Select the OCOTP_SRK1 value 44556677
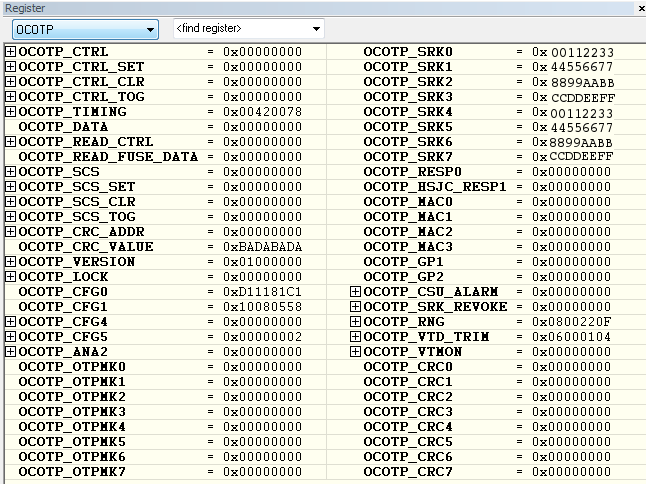Image resolution: width=646 pixels, height=484 pixels. click(582, 67)
